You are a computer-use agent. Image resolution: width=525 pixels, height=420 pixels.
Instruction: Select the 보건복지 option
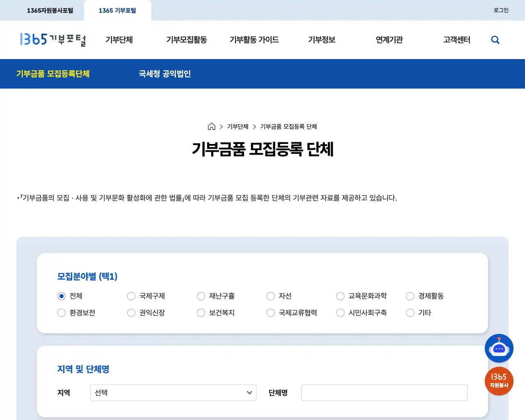[x=201, y=313]
